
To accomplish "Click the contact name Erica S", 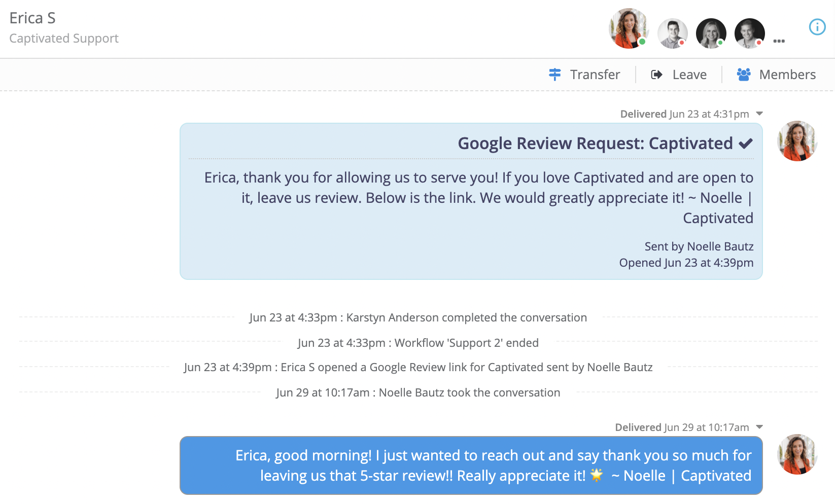I will [32, 17].
